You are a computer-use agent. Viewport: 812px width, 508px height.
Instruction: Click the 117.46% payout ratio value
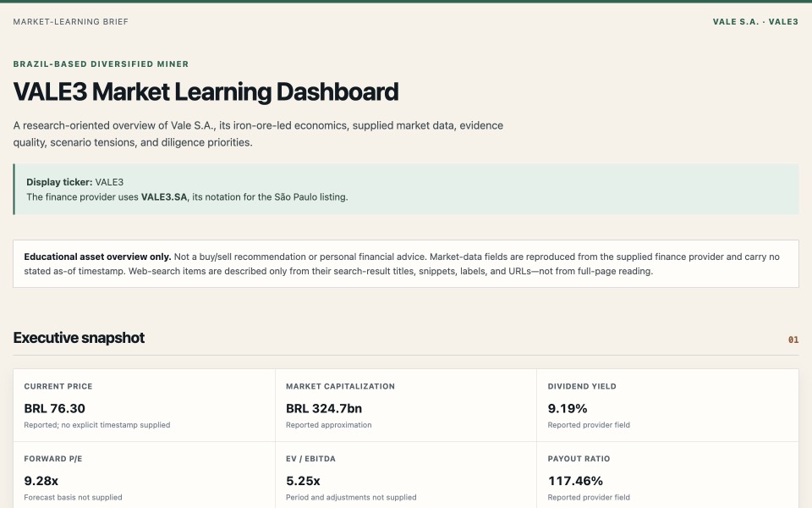pyautogui.click(x=575, y=481)
